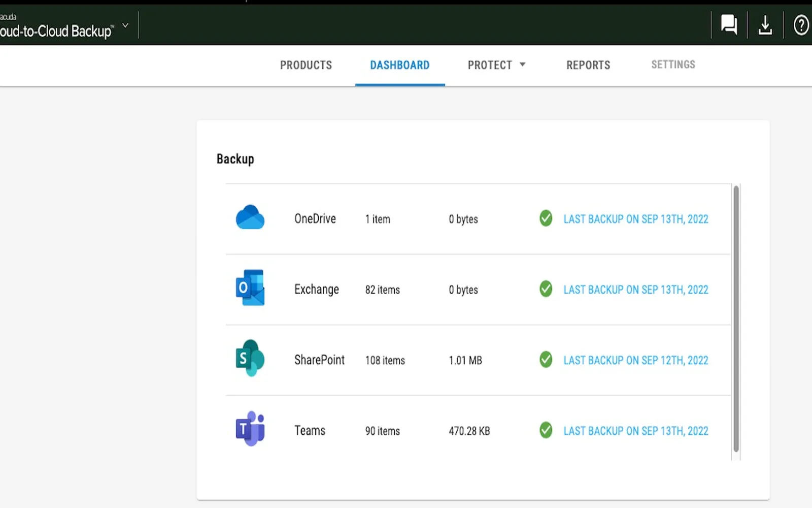Click the OneDrive '0 bytes' value
The image size is (812, 508).
click(463, 219)
